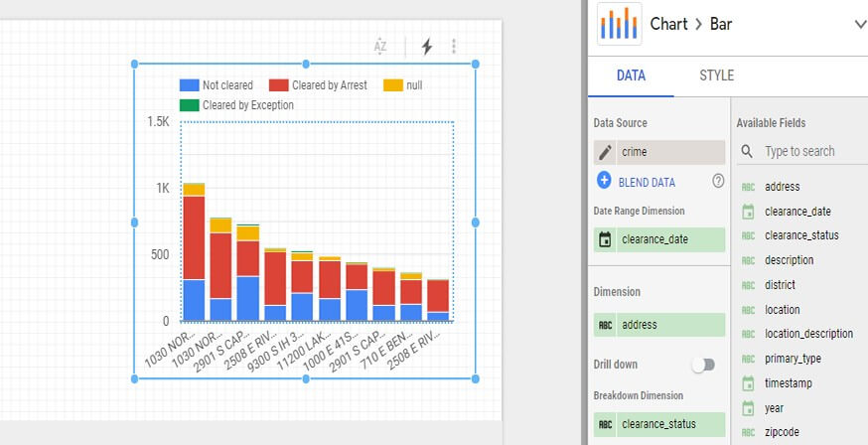
Task: Expand the Chart > Bar type dropdown
Action: (860, 25)
